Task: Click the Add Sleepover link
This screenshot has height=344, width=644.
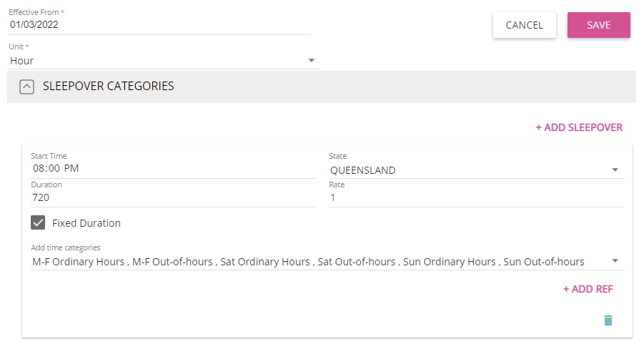Action: coord(579,127)
